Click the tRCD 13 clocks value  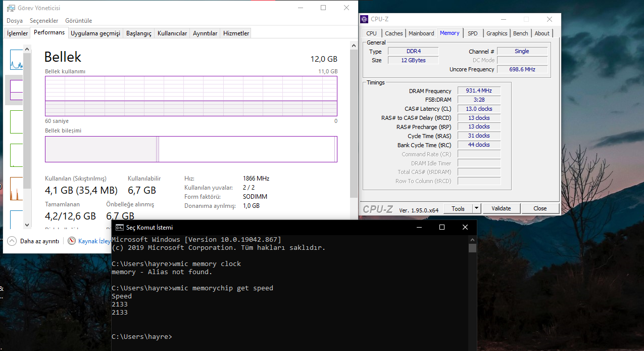(x=479, y=118)
